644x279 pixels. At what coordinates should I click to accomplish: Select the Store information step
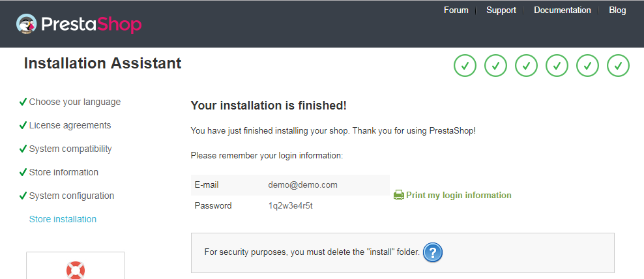64,172
